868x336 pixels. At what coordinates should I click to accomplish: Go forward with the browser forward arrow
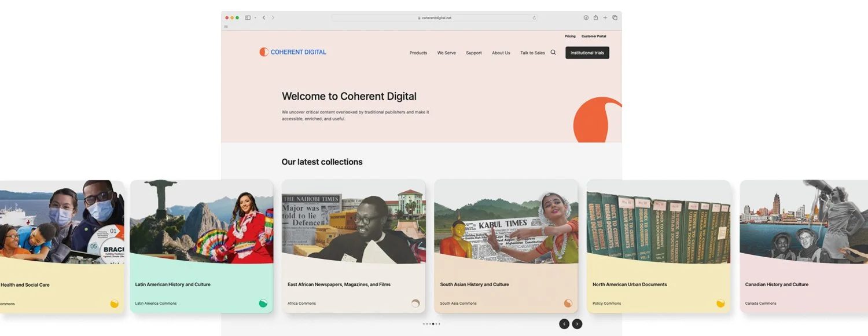273,18
